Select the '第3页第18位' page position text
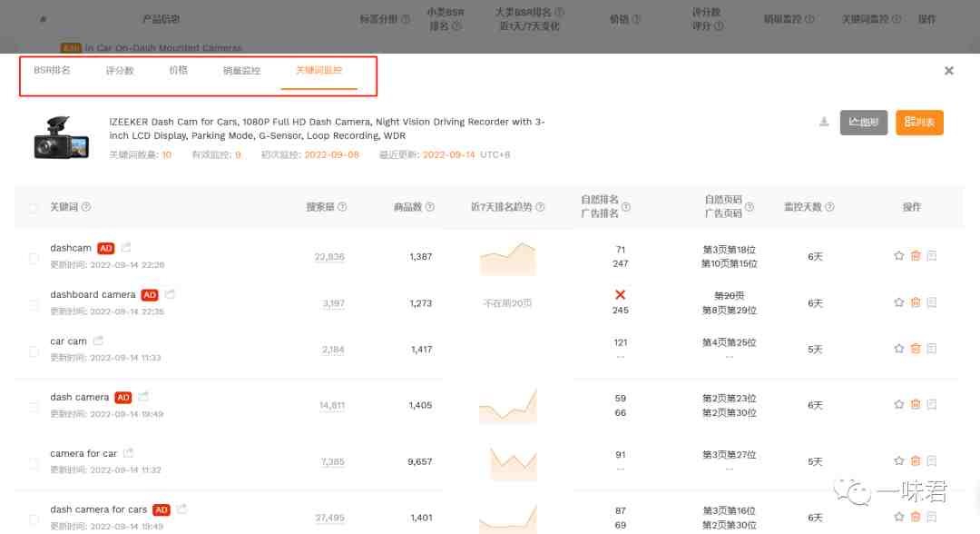Screen dimensions: 980x534 coord(730,250)
